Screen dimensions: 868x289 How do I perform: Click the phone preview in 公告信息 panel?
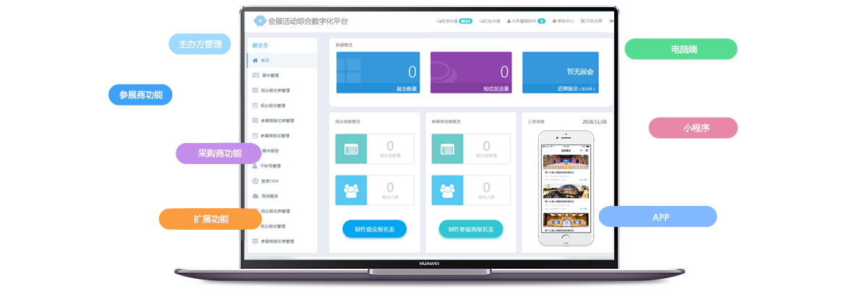pyautogui.click(x=566, y=189)
